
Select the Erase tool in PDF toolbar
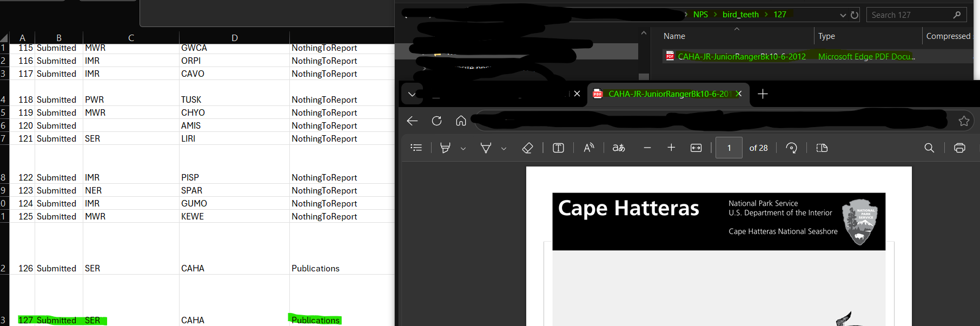[528, 148]
